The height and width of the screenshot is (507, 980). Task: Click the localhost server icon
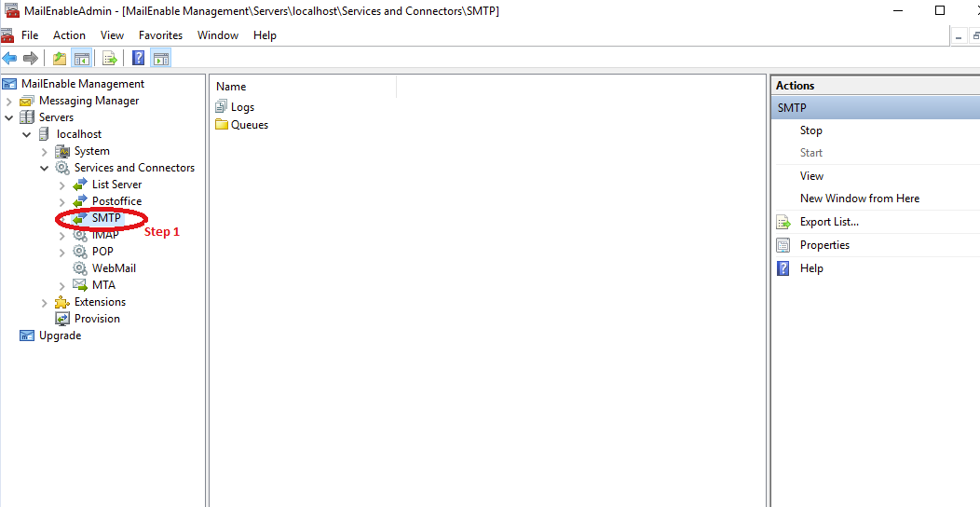[x=44, y=134]
